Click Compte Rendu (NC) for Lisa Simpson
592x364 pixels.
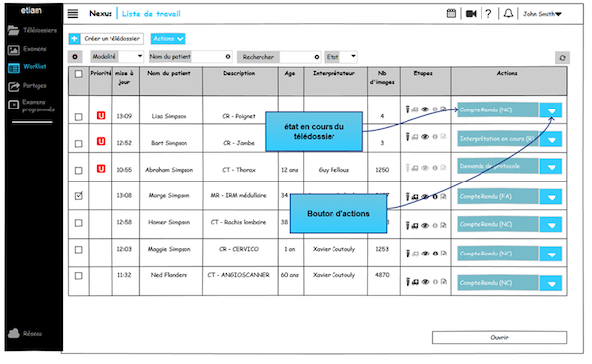pos(497,109)
